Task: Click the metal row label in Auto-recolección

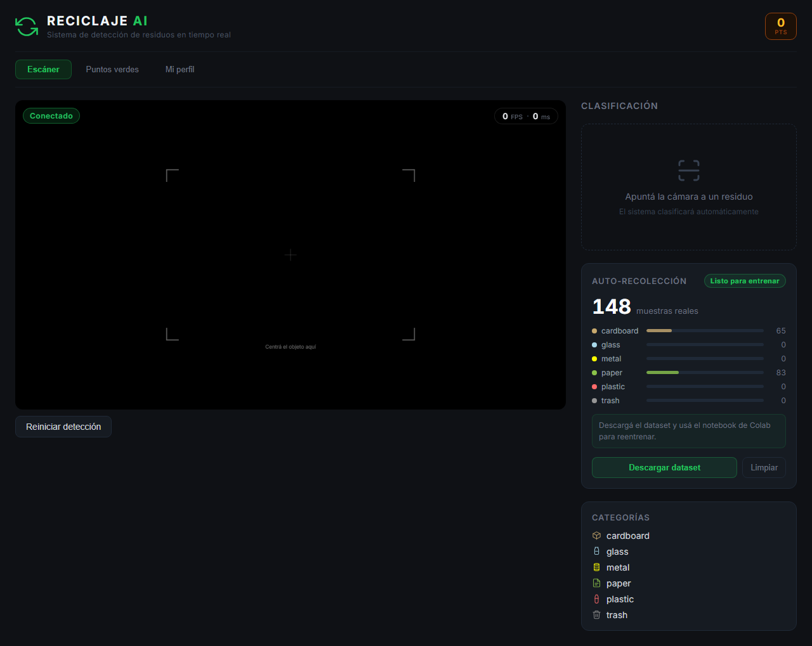Action: coord(612,359)
